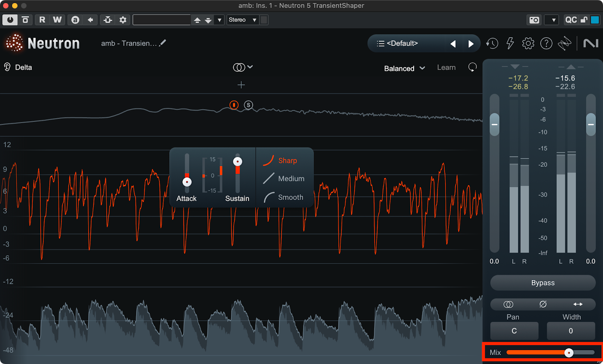Toggle the band solo S button
The height and width of the screenshot is (364, 603).
point(248,105)
